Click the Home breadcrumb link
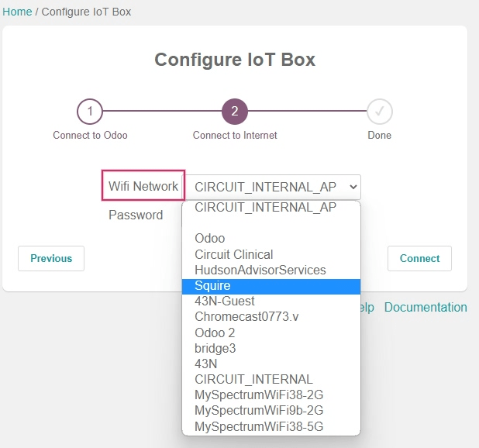 pos(17,12)
